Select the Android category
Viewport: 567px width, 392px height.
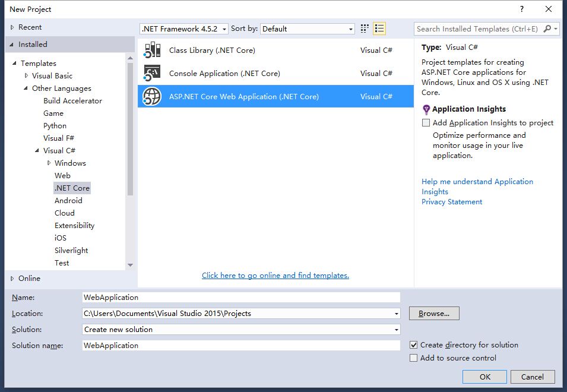pyautogui.click(x=68, y=200)
